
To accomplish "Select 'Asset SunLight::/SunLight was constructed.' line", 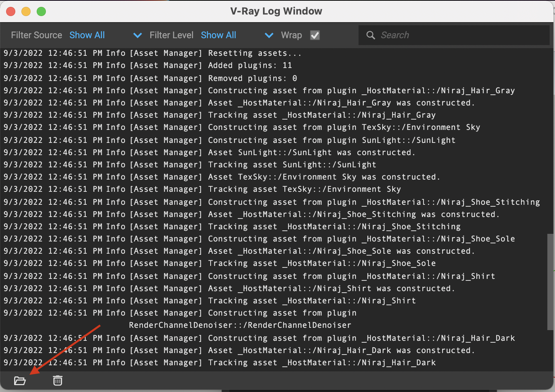I will 209,152.
